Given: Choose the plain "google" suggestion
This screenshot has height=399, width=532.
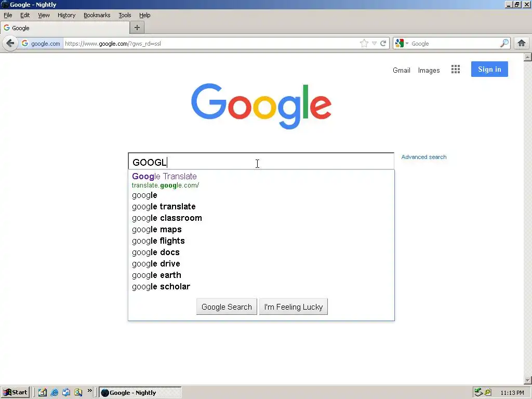Looking at the screenshot, I should tap(261, 195).
